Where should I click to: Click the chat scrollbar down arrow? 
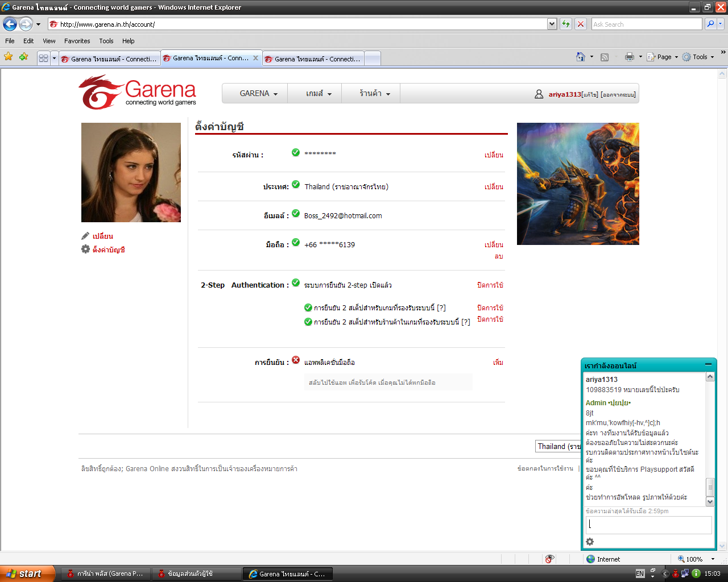(x=710, y=502)
